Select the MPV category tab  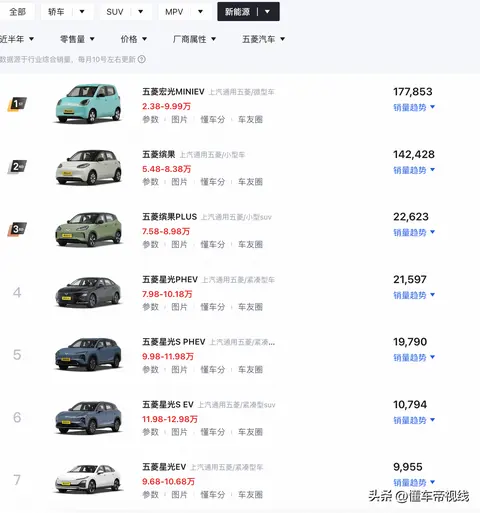[174, 12]
